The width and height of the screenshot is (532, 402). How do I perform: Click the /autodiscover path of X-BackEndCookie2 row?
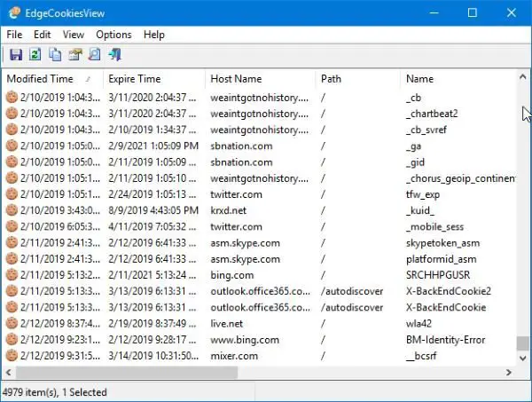[x=352, y=291]
